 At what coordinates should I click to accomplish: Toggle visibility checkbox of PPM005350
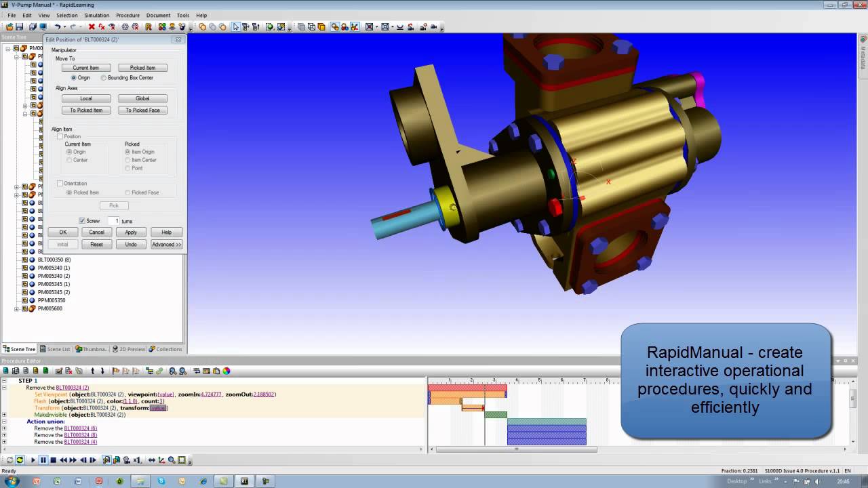(24, 300)
